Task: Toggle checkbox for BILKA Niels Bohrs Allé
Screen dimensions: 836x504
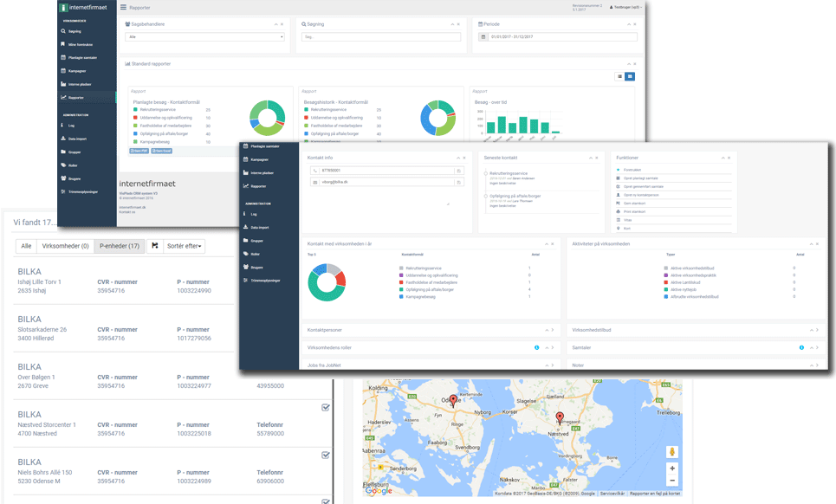Action: 325,455
